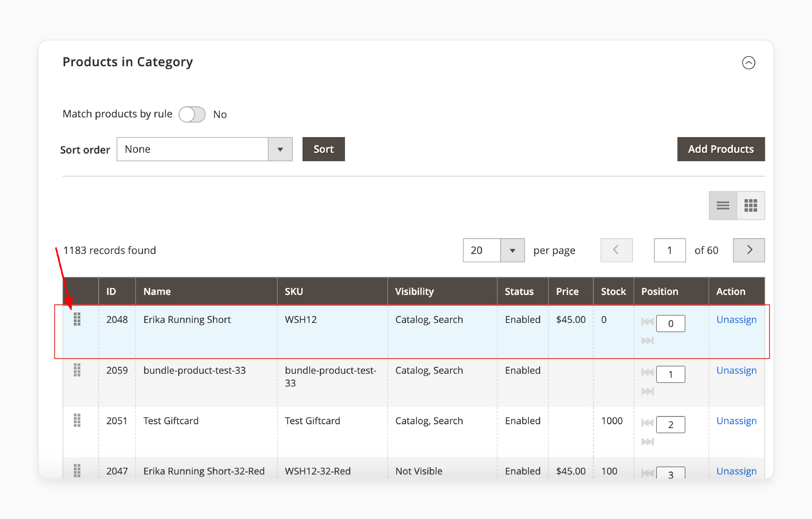
Task: Click the Name column header
Action: pos(206,291)
